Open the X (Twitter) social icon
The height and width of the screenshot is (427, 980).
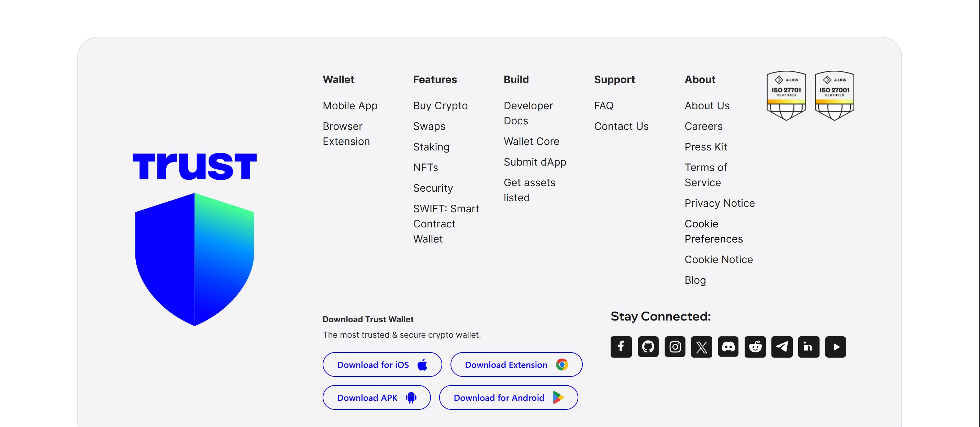[x=702, y=346]
